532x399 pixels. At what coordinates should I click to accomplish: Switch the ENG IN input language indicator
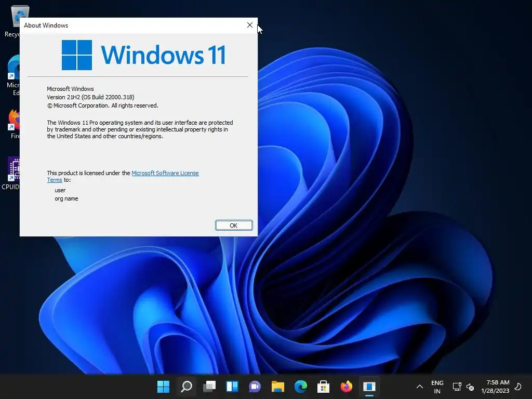click(437, 387)
